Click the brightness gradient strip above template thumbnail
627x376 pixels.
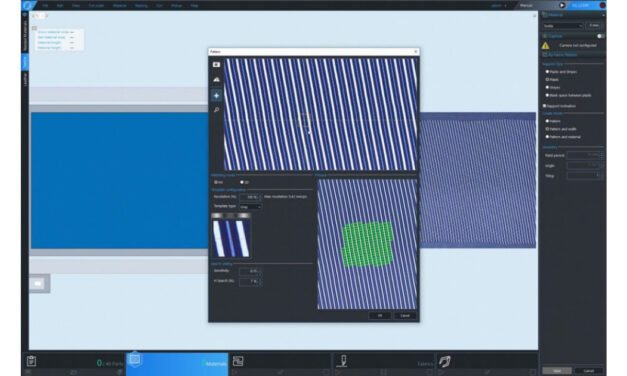pos(231,216)
